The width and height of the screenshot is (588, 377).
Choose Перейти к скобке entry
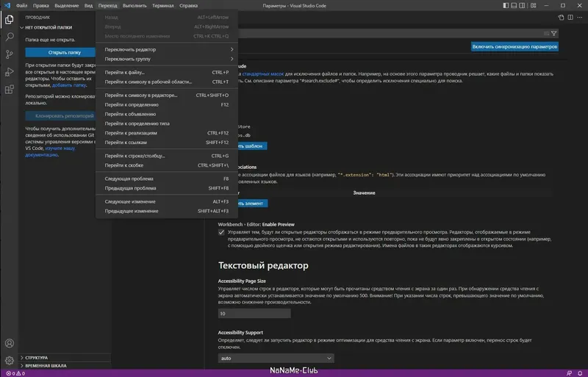point(167,165)
